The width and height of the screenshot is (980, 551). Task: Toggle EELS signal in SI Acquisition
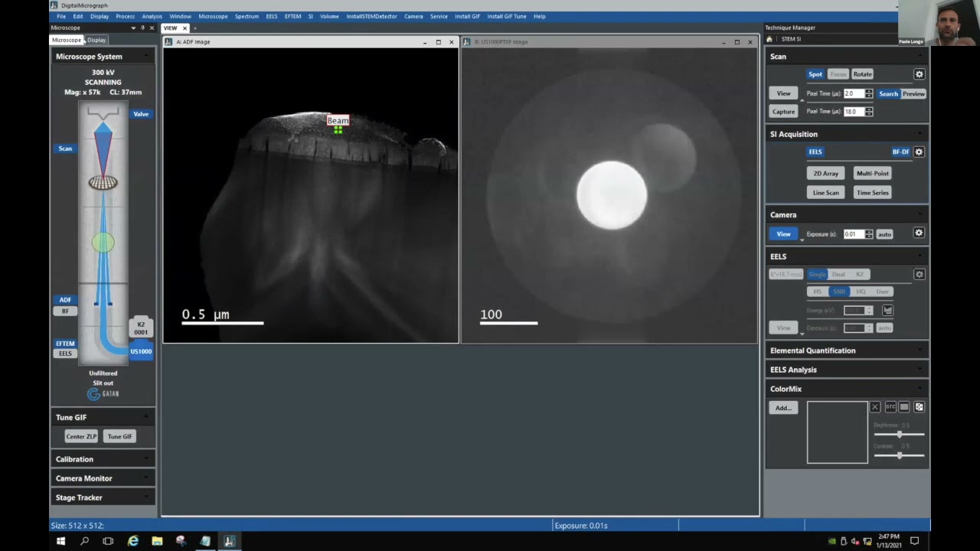pos(815,152)
